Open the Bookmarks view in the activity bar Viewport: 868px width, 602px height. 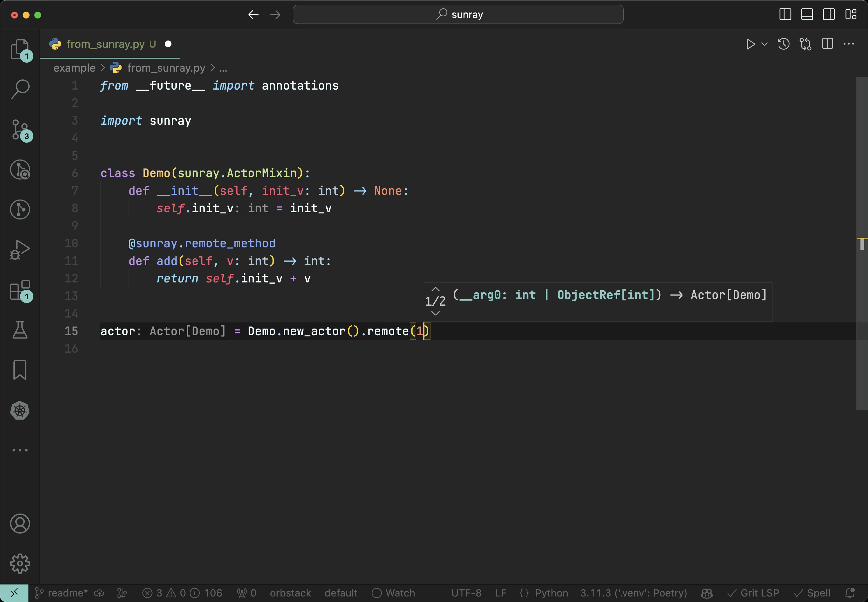(x=20, y=370)
